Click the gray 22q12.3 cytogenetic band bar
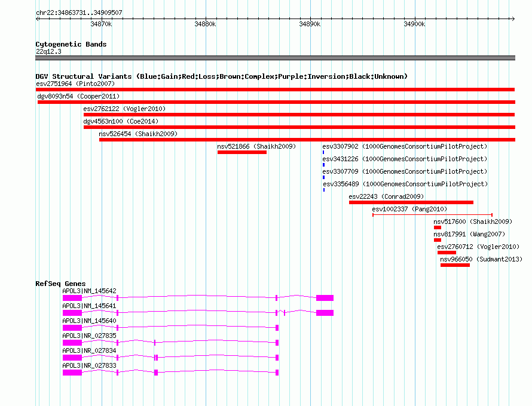The image size is (532, 406). click(x=275, y=58)
